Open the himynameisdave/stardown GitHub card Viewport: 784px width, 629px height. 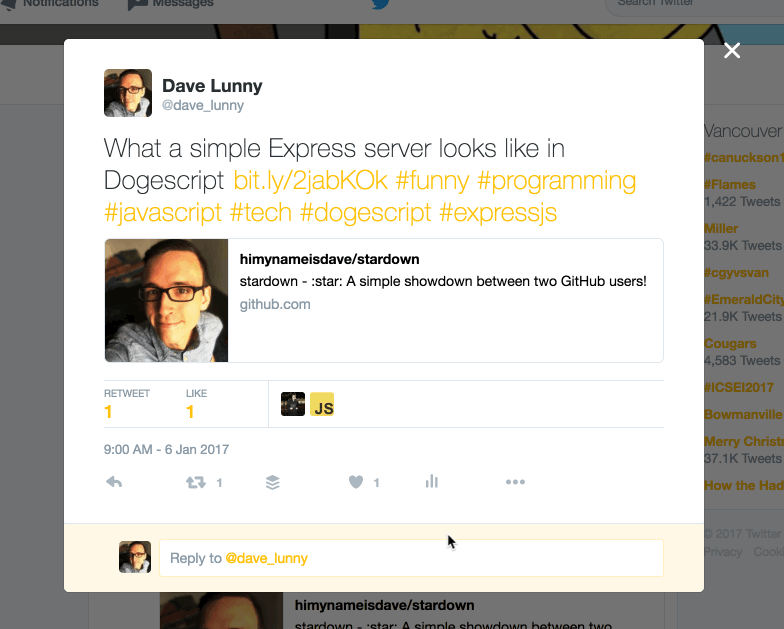coord(384,300)
